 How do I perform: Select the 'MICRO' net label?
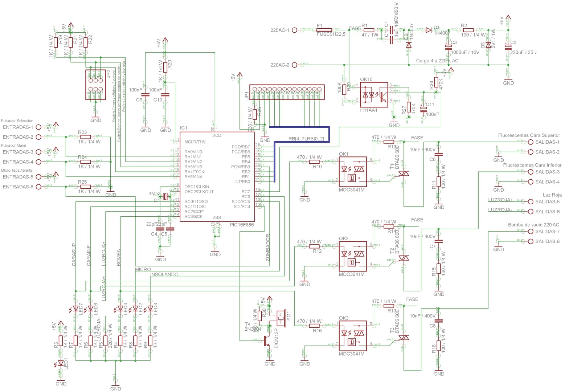click(143, 270)
